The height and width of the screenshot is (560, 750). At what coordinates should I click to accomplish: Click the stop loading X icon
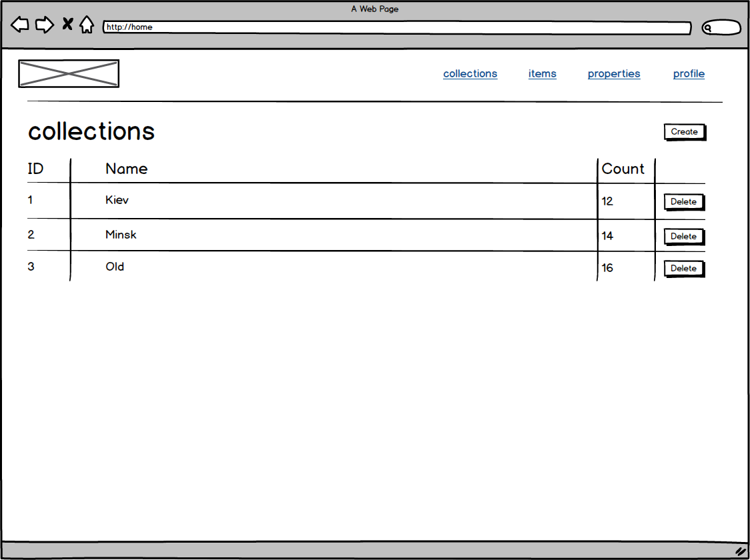click(67, 24)
